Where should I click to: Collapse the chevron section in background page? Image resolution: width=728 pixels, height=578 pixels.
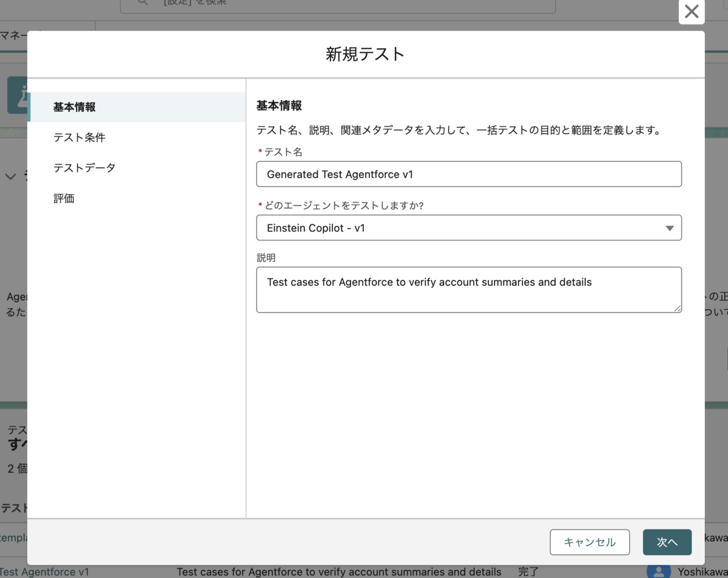pyautogui.click(x=10, y=176)
